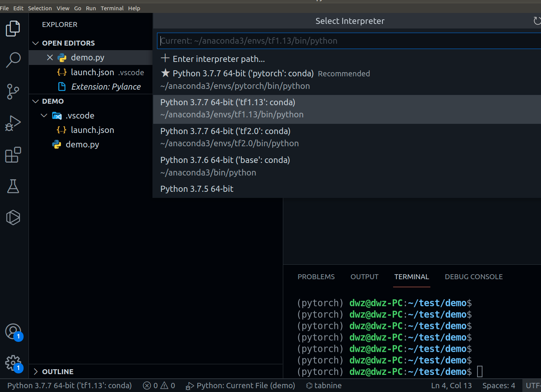Viewport: 541px width, 392px height.
Task: Open the Manage gear settings icon
Action: click(14, 364)
